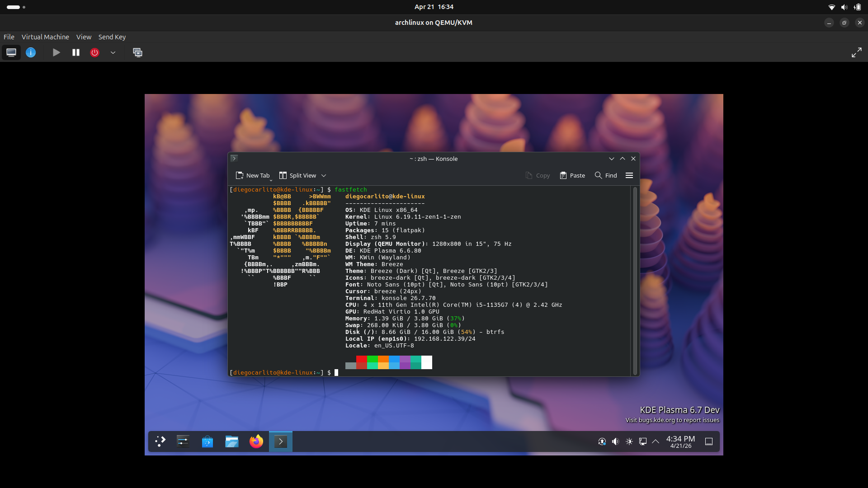Toggle the Show Desktop button in the Plasma panel
Image resolution: width=868 pixels, height=488 pixels.
coord(709,441)
